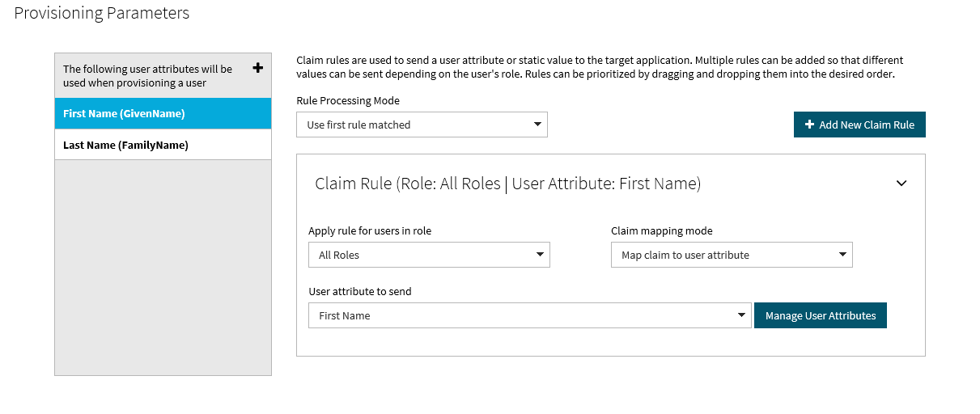Collapse the Claim Rule panel chevron
Image resolution: width=980 pixels, height=414 pixels.
click(x=902, y=184)
